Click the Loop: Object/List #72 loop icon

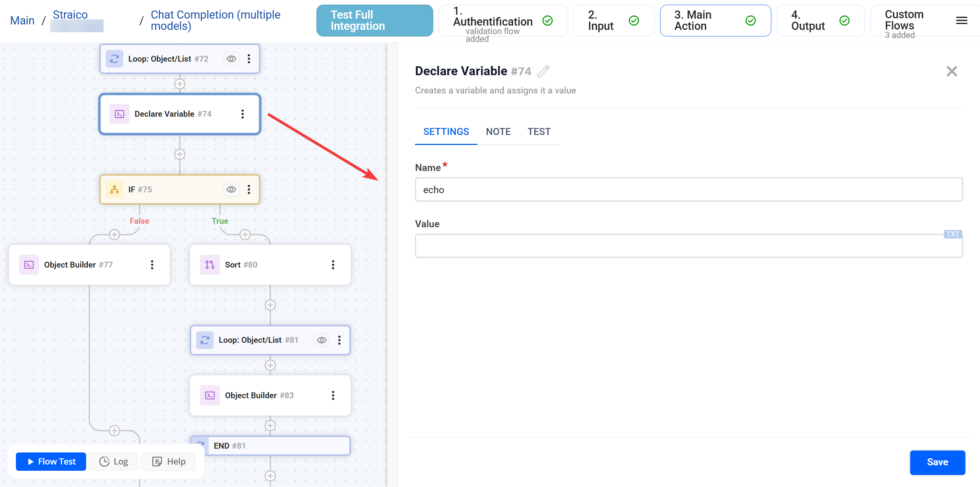114,59
